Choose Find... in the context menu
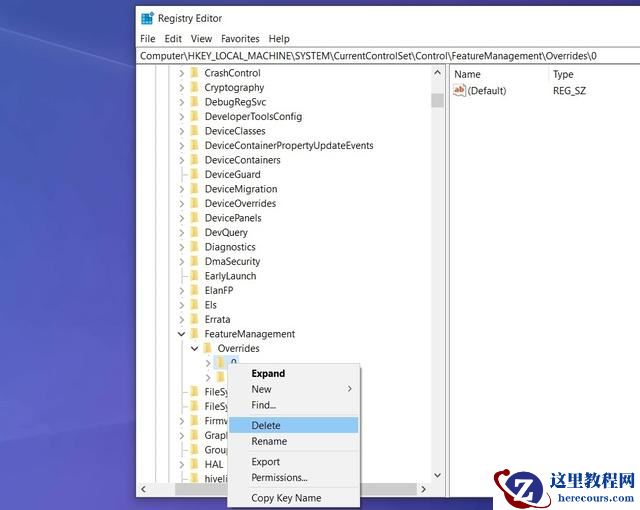Image resolution: width=640 pixels, height=510 pixels. (x=293, y=405)
